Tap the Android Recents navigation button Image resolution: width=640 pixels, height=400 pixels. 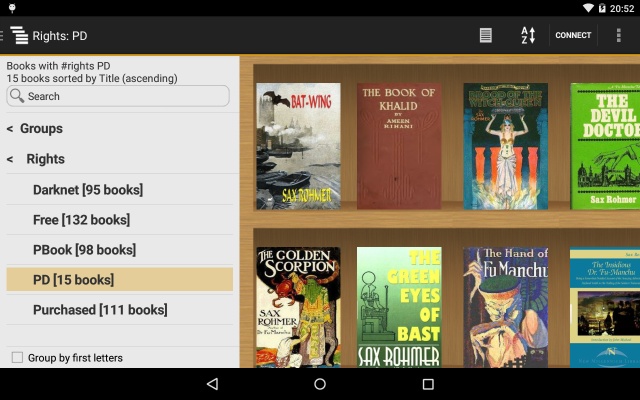[x=428, y=384]
